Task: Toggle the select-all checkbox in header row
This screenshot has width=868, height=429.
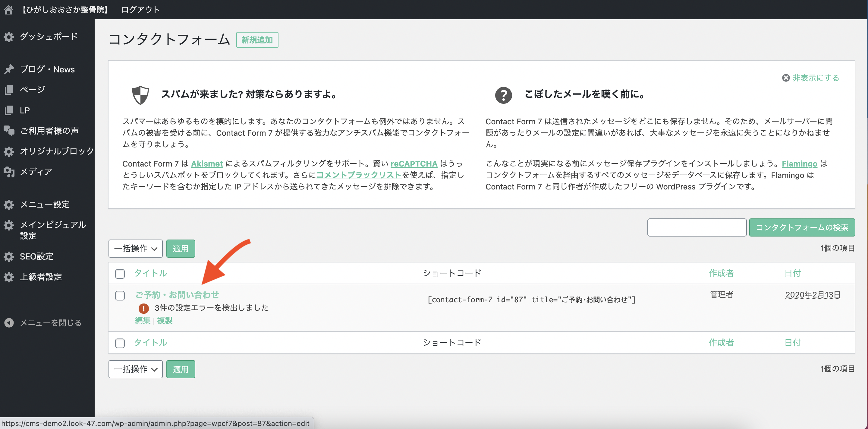Action: pos(120,274)
